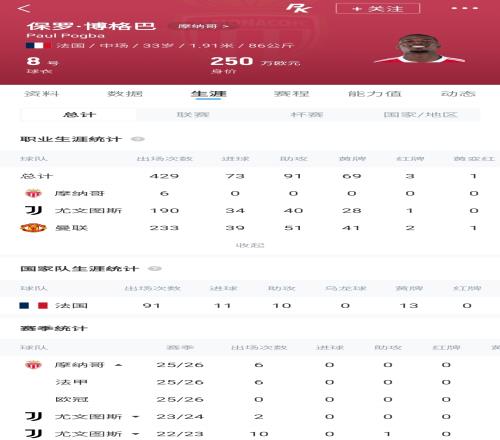Open the 能力值 tab
This screenshot has width=500, height=440.
point(374,94)
